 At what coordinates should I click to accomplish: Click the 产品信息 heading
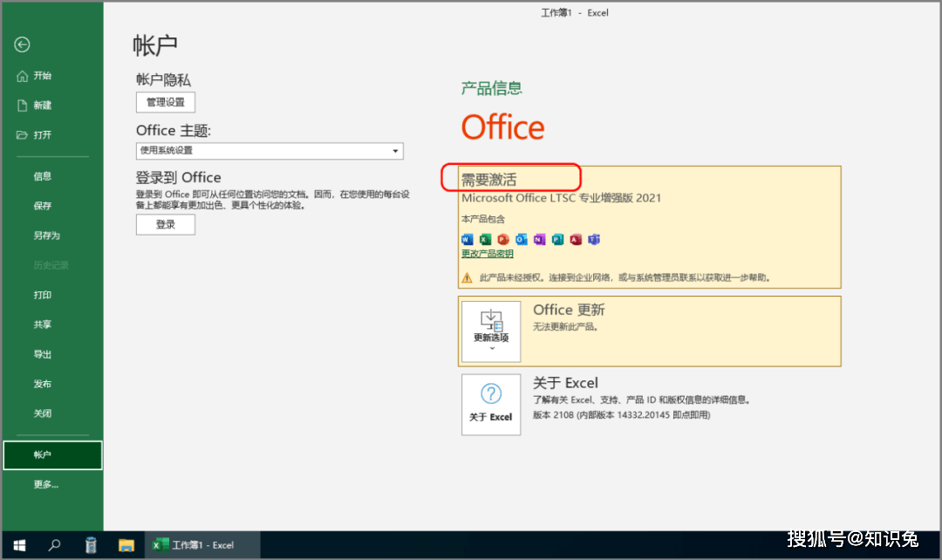[x=491, y=88]
